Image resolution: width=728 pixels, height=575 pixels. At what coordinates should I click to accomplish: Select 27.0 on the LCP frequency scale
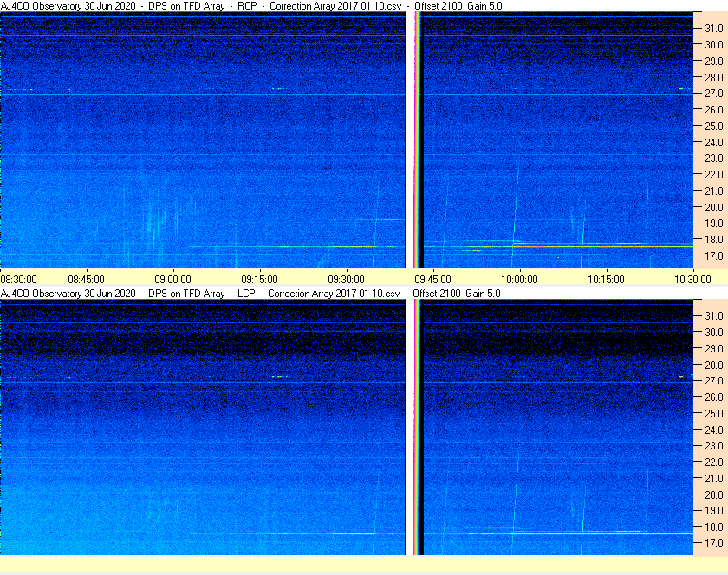point(714,380)
